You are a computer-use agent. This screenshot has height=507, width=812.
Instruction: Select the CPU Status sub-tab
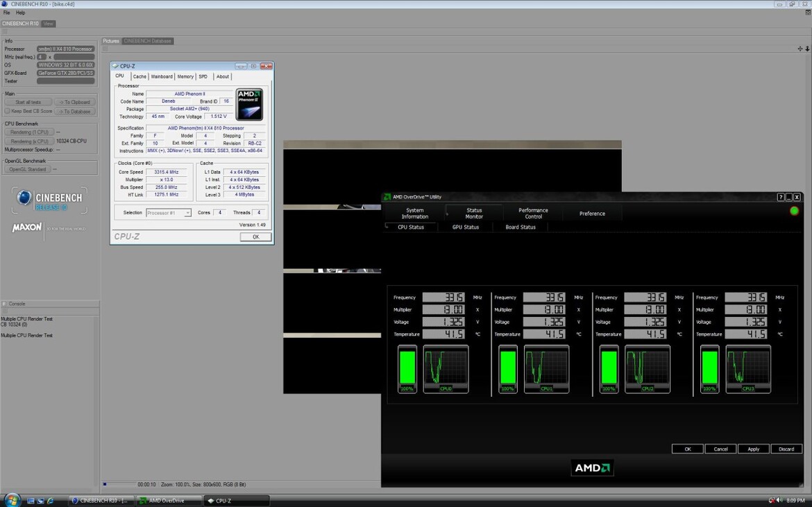411,227
